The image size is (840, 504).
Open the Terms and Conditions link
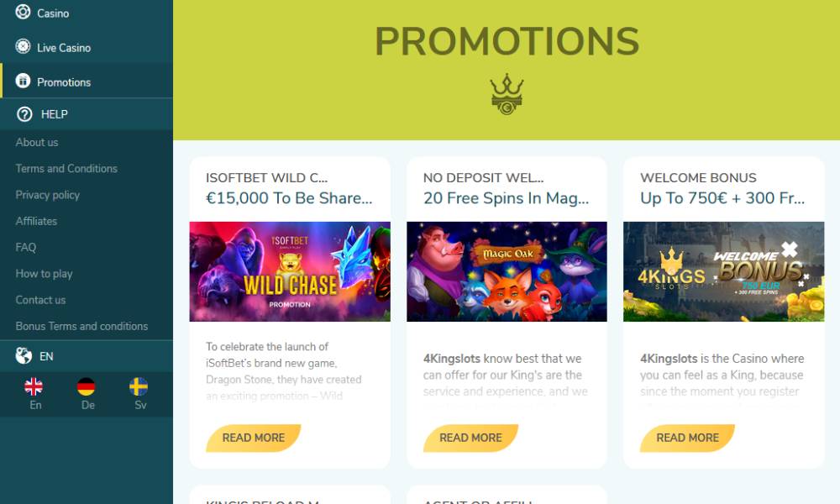click(66, 169)
